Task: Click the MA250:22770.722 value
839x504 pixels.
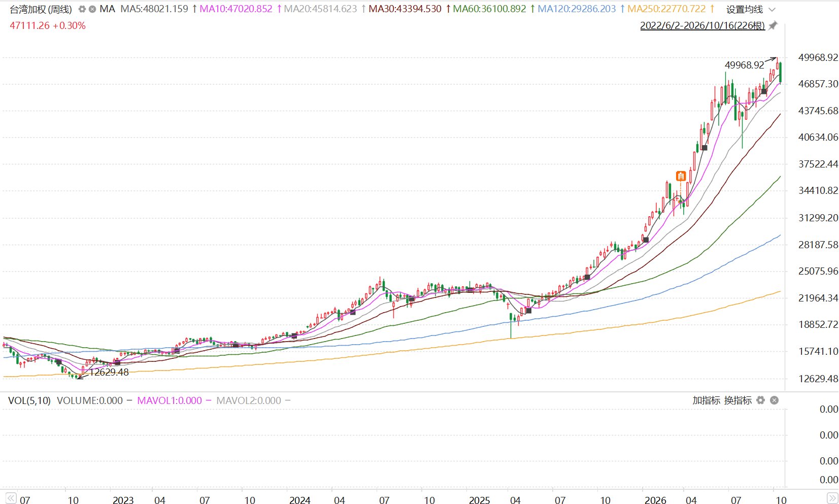Action: (x=666, y=9)
